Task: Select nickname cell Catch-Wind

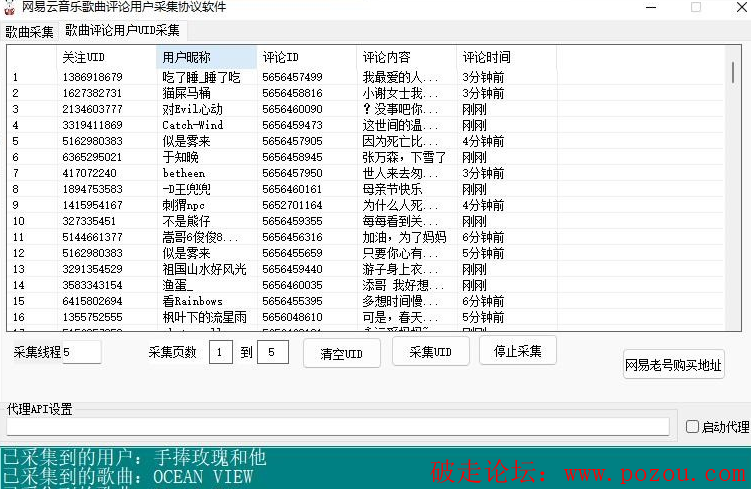Action: tap(193, 125)
